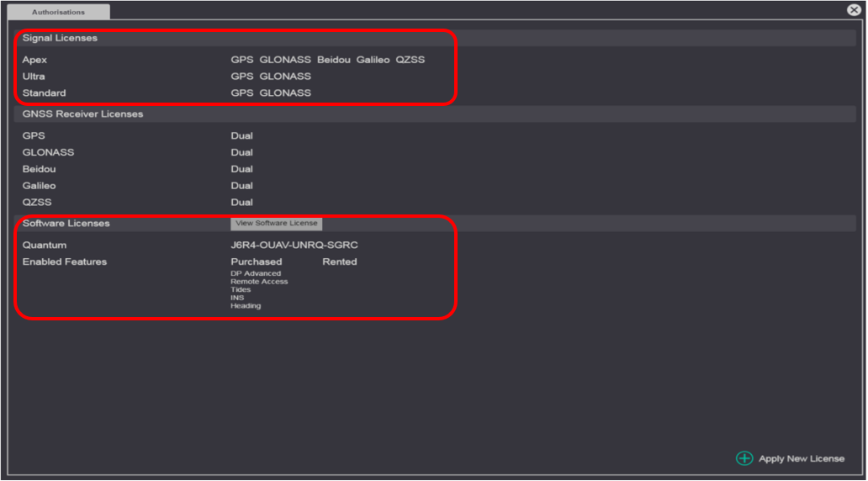Close the Authorisations panel with X icon
Image resolution: width=868 pixels, height=481 pixels.
pyautogui.click(x=854, y=9)
